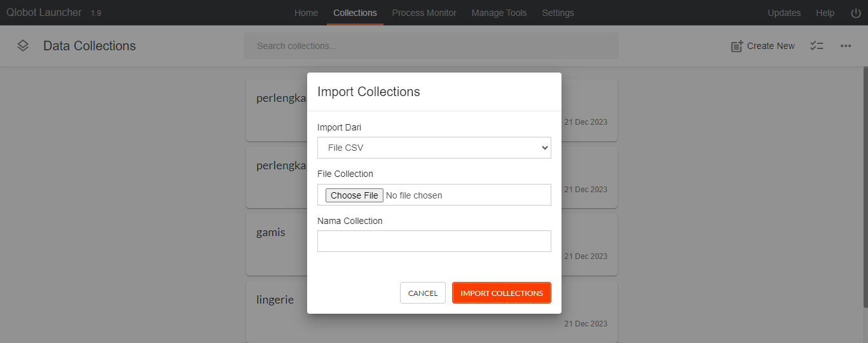The width and height of the screenshot is (868, 343).
Task: Go to the Manage Tools tab
Action: (499, 13)
